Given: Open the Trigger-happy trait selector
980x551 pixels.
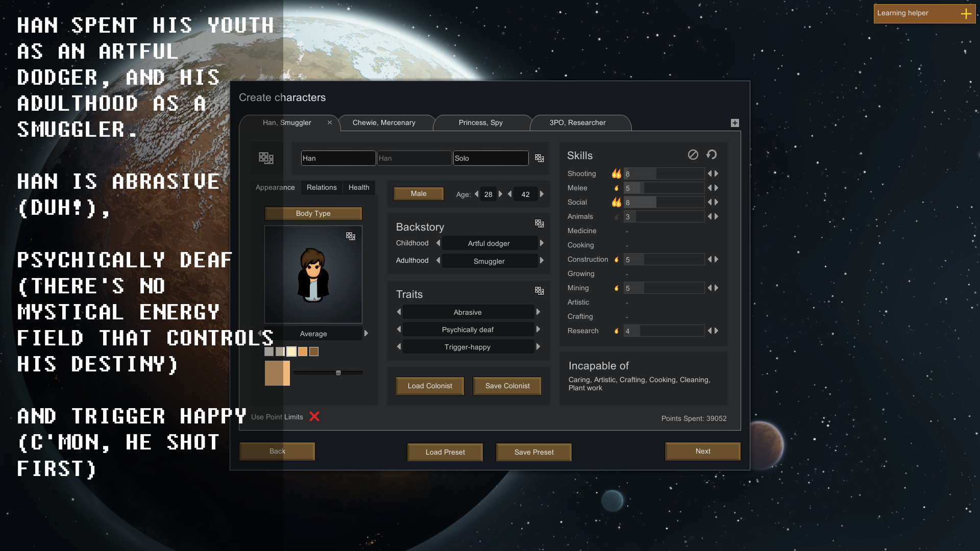Looking at the screenshot, I should pyautogui.click(x=468, y=347).
